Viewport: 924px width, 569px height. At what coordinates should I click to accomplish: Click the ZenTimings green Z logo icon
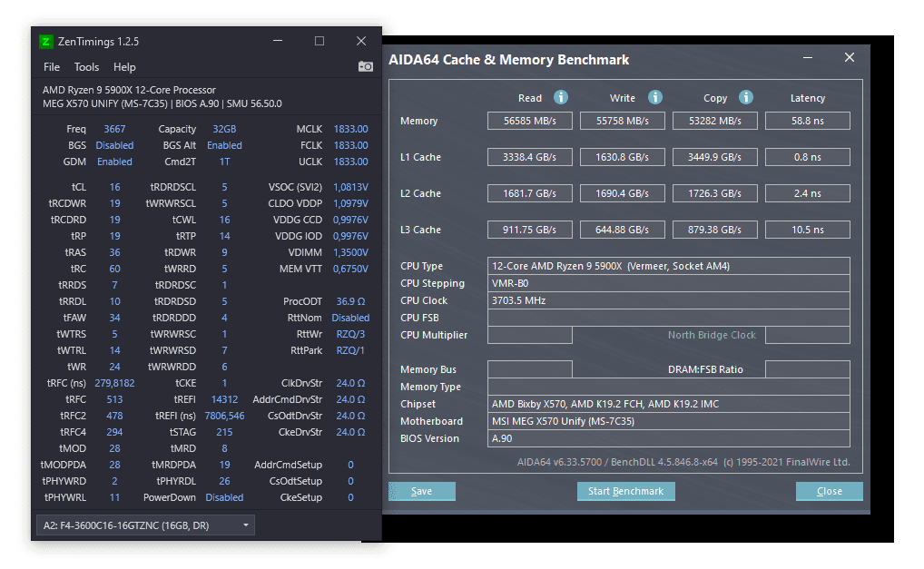pos(46,41)
